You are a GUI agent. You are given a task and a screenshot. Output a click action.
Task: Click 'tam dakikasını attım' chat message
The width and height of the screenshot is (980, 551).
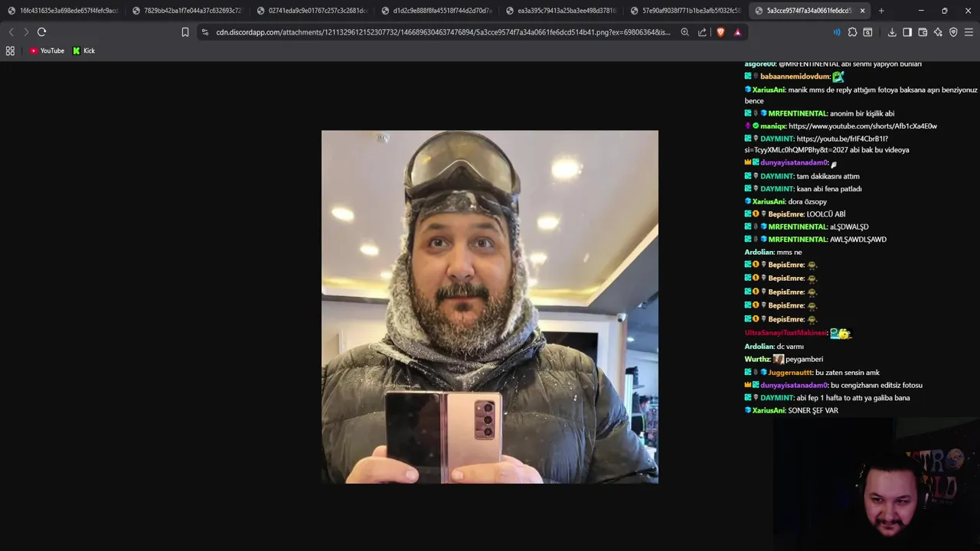[828, 176]
